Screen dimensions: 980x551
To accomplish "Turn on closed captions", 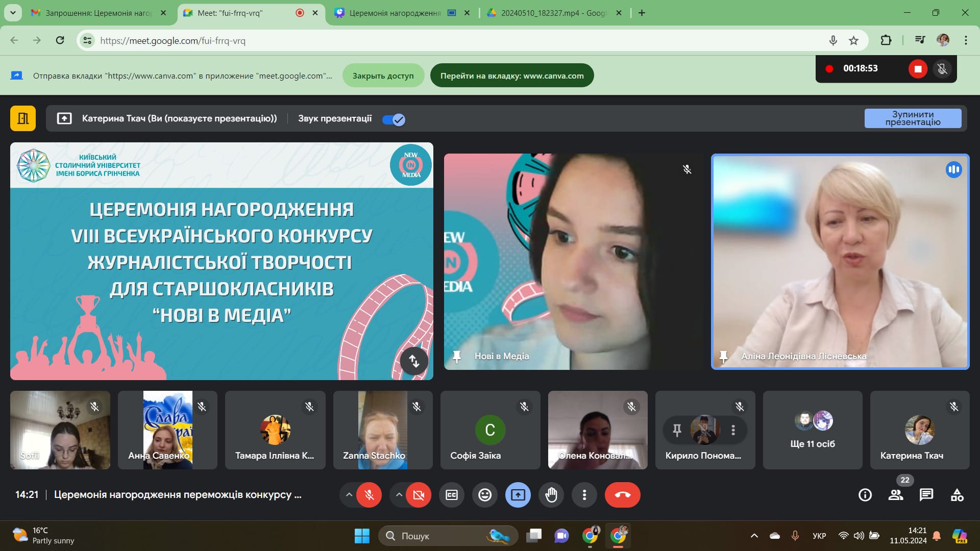I will [x=452, y=495].
